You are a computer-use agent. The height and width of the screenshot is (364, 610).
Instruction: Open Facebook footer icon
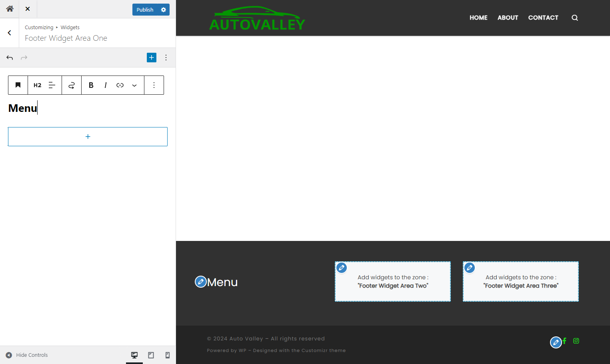tap(564, 341)
